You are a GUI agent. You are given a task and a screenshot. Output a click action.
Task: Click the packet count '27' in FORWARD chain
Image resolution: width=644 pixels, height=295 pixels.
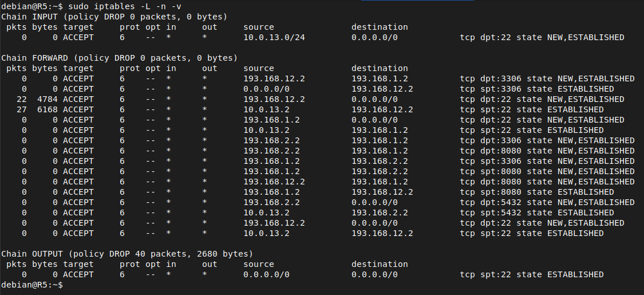point(22,109)
